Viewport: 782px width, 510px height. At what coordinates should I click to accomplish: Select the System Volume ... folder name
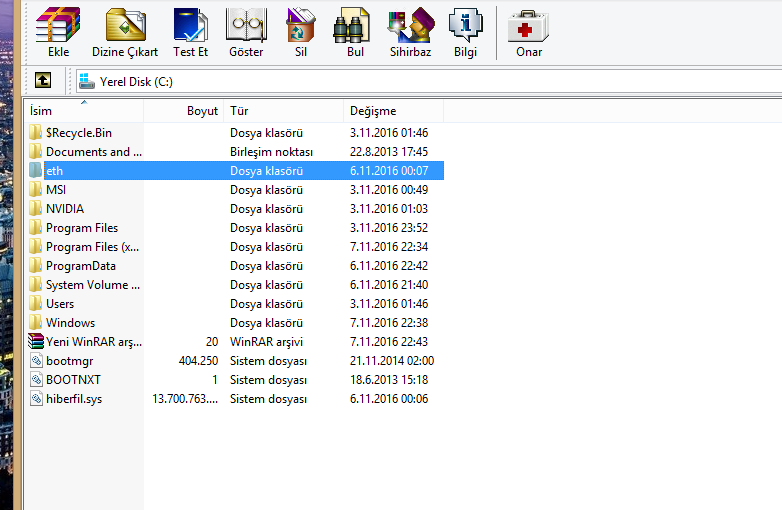[x=93, y=285]
